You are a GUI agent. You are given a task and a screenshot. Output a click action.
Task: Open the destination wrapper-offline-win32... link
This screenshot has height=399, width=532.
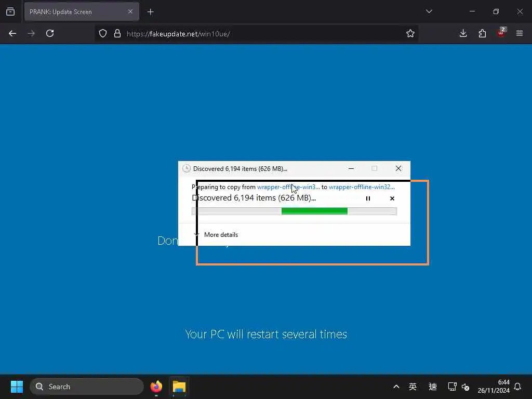coord(362,187)
